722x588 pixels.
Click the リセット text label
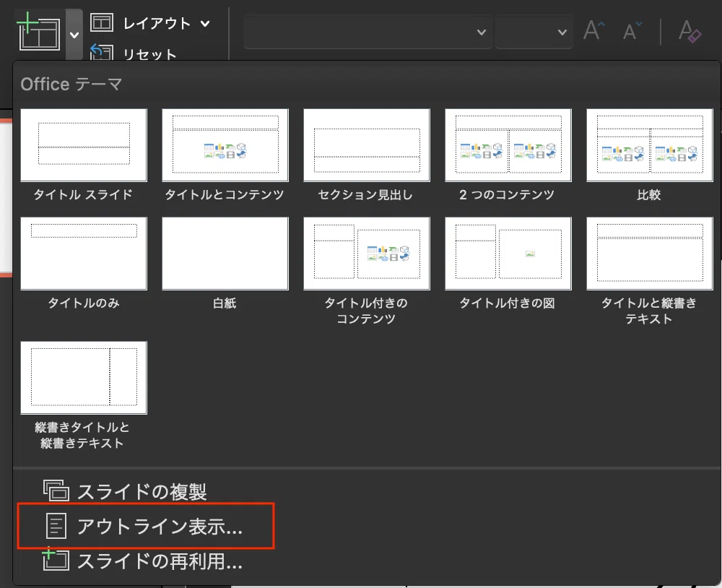click(150, 54)
